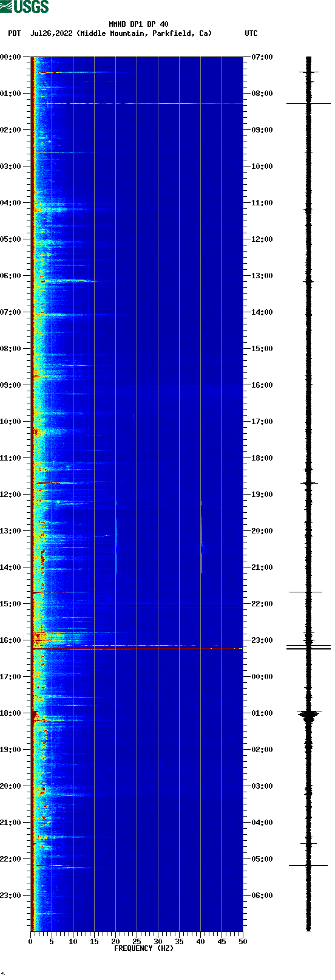The image size is (335, 980).
Task: Click the '11:00' UTC axis label
Action: pos(262,203)
